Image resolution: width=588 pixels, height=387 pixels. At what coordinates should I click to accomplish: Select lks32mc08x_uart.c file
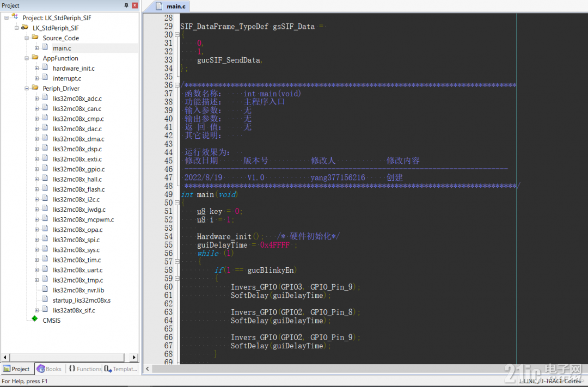[78, 270]
